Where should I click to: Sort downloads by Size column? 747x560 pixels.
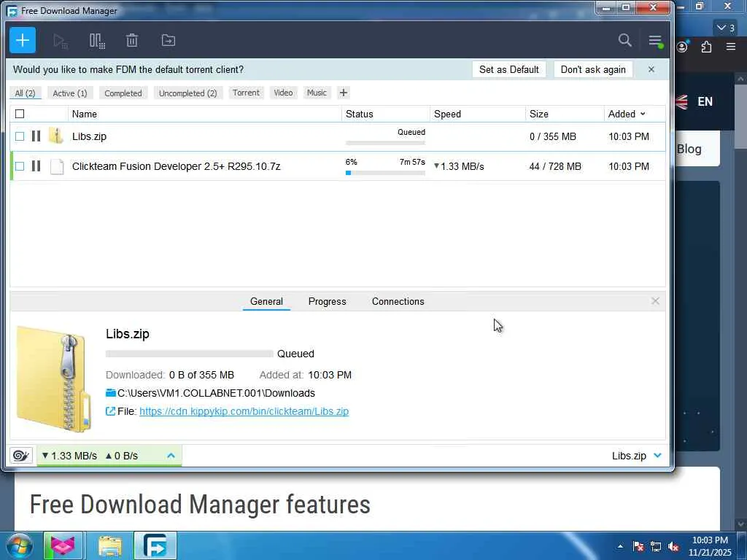[539, 114]
